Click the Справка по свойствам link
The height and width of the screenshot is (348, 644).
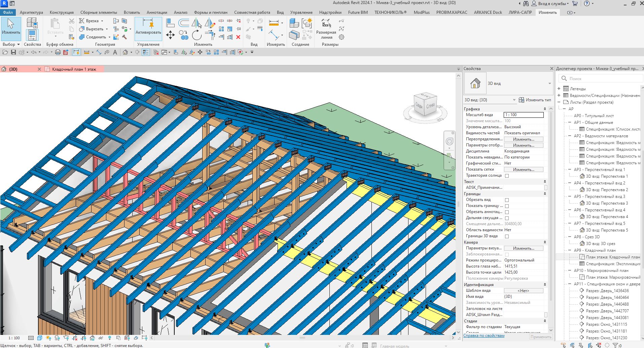[x=484, y=336]
